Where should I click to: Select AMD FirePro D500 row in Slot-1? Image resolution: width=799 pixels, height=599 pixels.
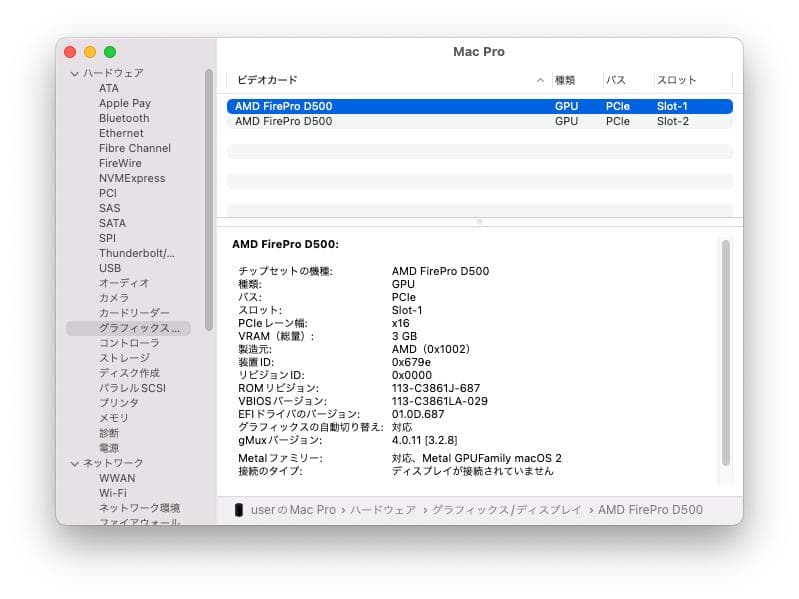(480, 106)
